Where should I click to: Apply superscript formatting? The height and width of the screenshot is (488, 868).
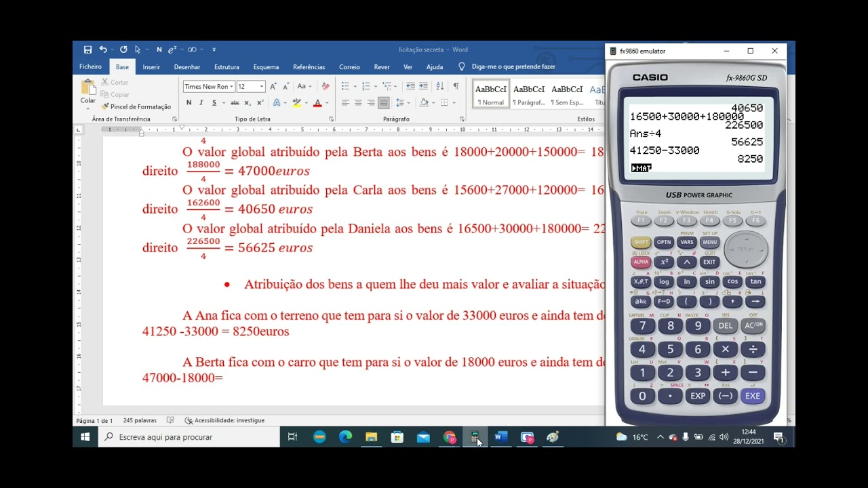tap(260, 103)
